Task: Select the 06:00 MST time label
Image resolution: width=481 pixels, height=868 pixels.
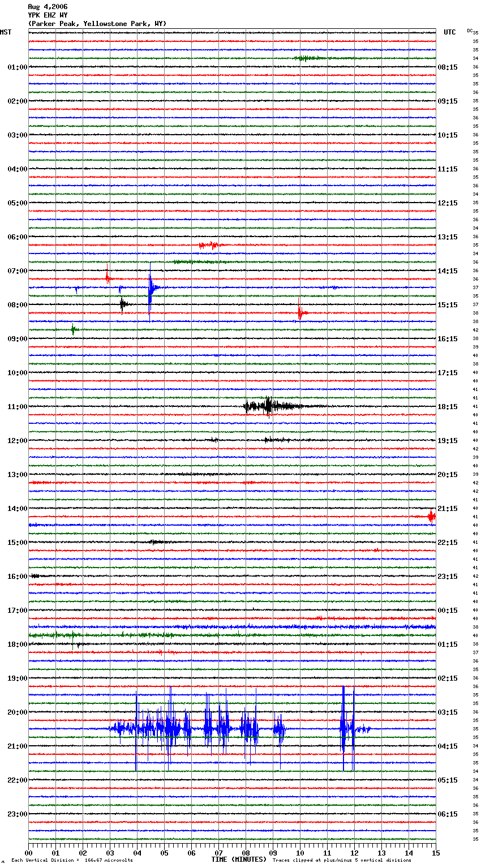Action: coord(17,237)
